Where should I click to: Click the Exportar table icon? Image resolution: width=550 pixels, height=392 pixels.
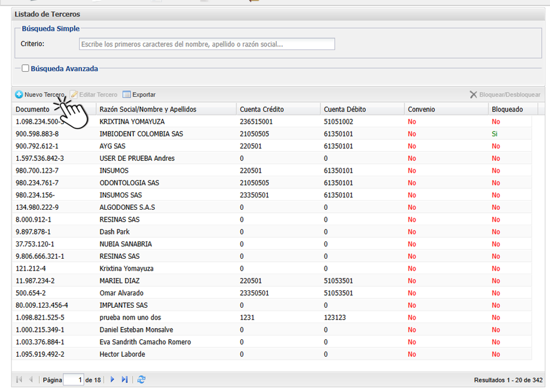pyautogui.click(x=127, y=94)
